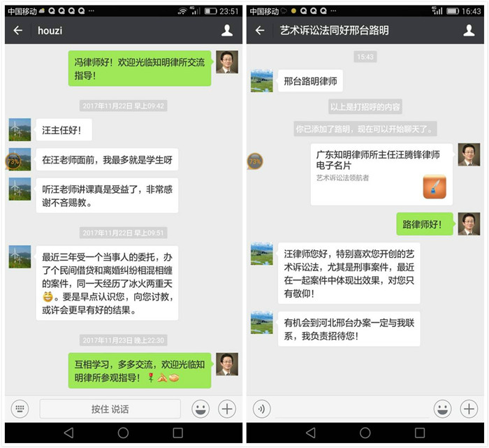Tap avatar next to 汪主任好! message

pyautogui.click(x=20, y=129)
